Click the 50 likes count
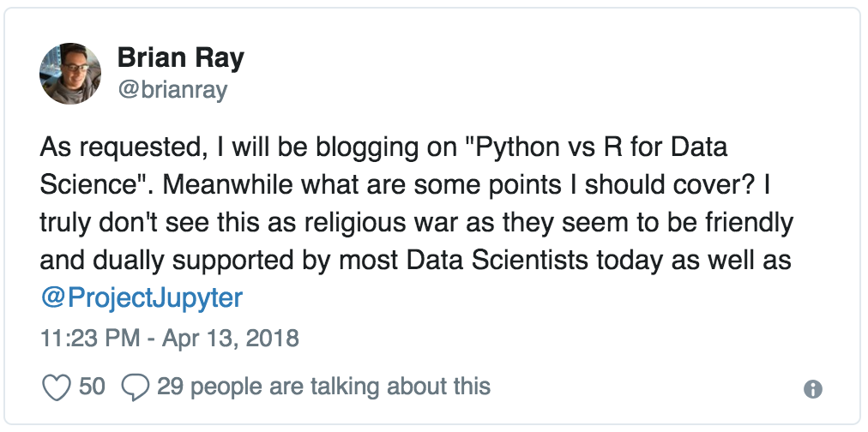The height and width of the screenshot is (432, 868). (x=92, y=387)
